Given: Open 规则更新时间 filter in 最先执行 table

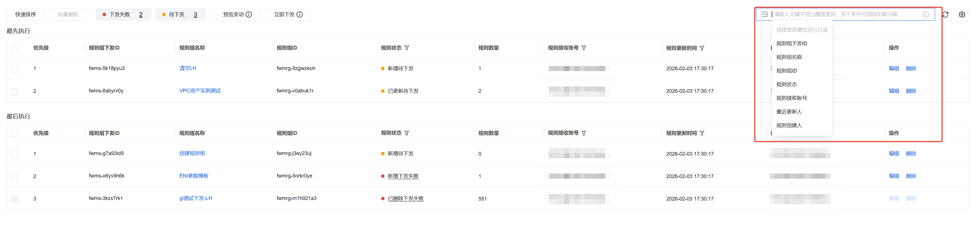Looking at the screenshot, I should (702, 48).
